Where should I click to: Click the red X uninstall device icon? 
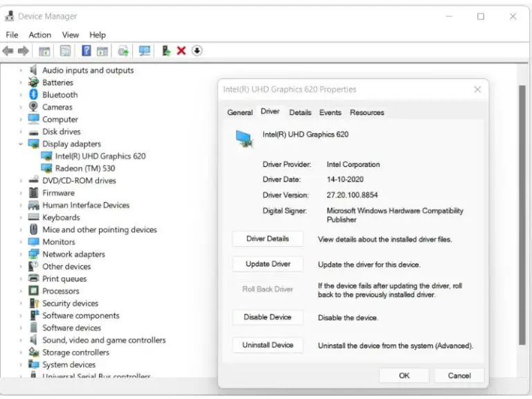[x=181, y=51]
